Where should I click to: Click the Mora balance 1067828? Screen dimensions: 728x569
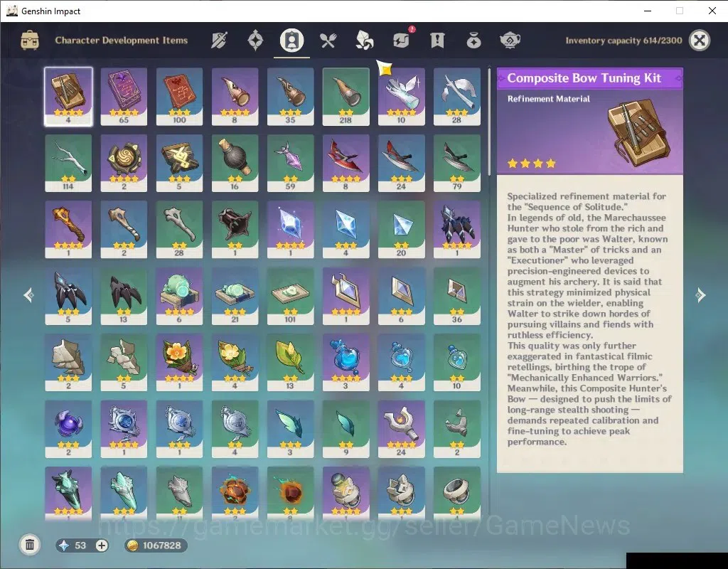point(156,546)
